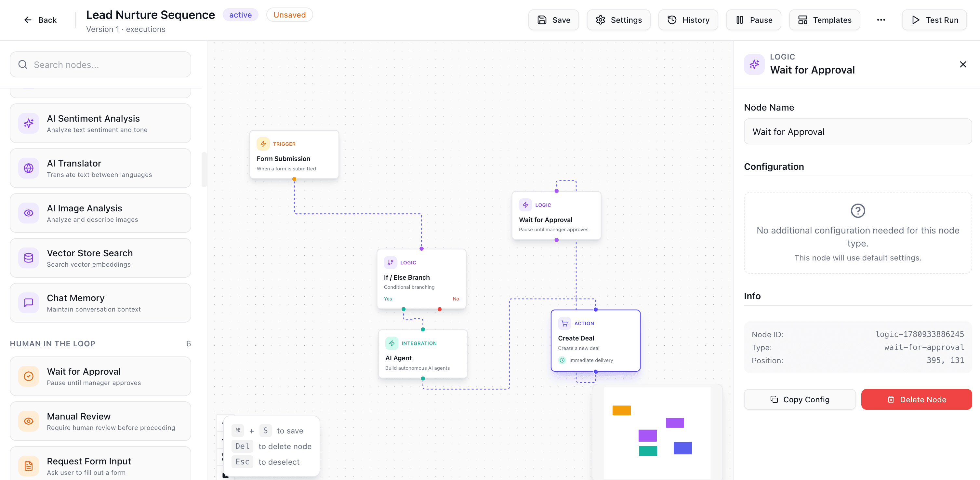Click the orange output port of Form Submission
The height and width of the screenshot is (480, 980).
[x=294, y=179]
